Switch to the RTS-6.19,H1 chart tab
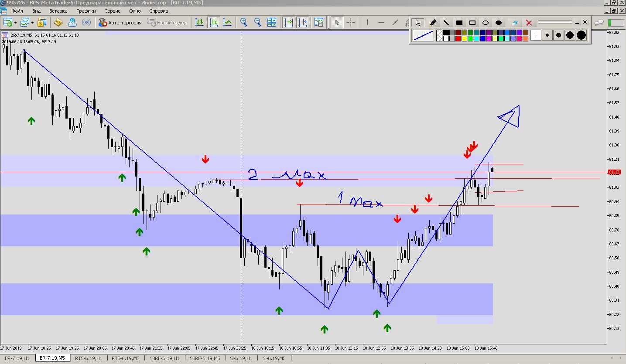626x364 pixels. click(89, 358)
